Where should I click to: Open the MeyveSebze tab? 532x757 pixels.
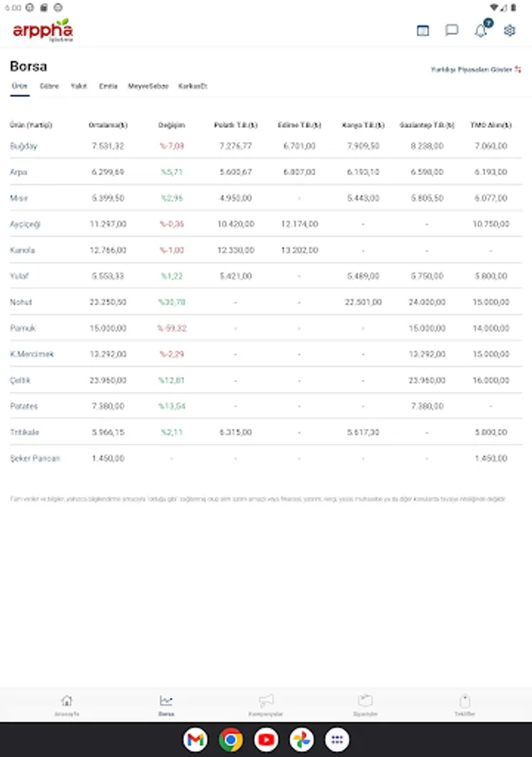[x=148, y=86]
